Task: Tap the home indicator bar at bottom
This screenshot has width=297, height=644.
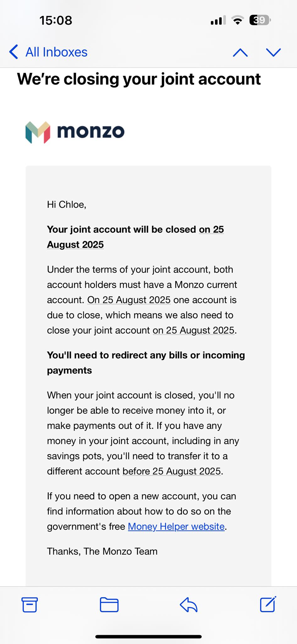Action: pyautogui.click(x=148, y=637)
